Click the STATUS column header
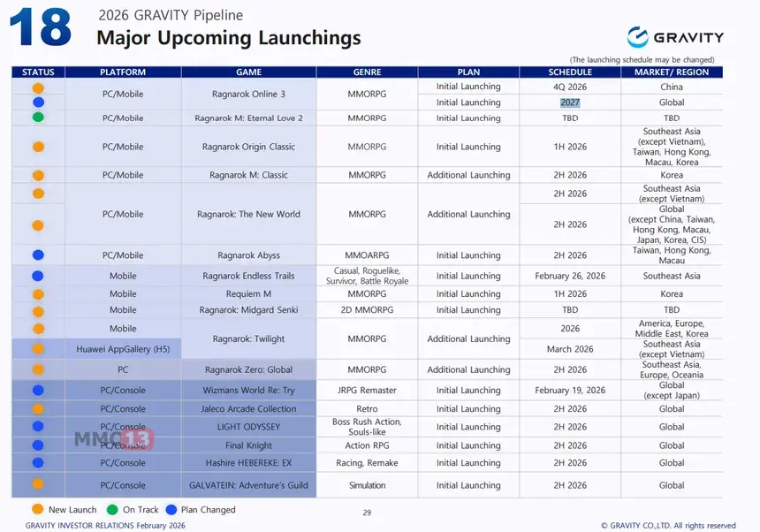This screenshot has width=760, height=532. (38, 72)
